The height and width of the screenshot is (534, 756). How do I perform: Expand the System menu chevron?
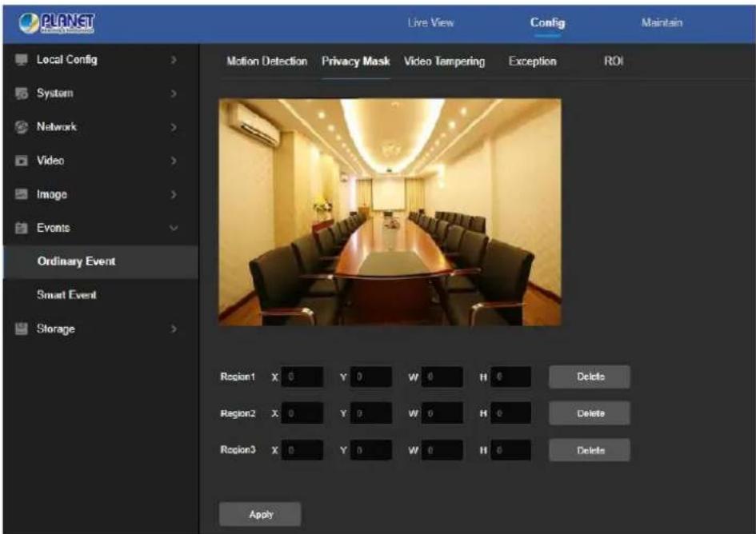point(174,94)
